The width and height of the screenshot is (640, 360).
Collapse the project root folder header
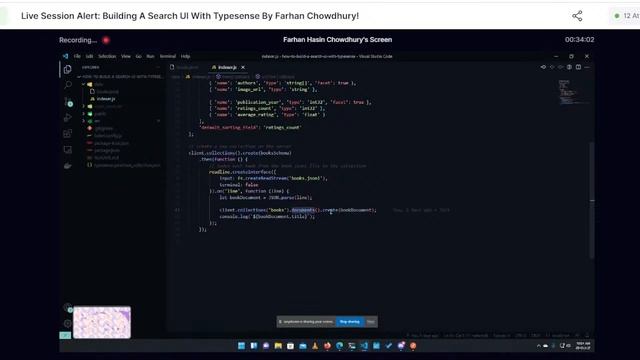point(119,76)
